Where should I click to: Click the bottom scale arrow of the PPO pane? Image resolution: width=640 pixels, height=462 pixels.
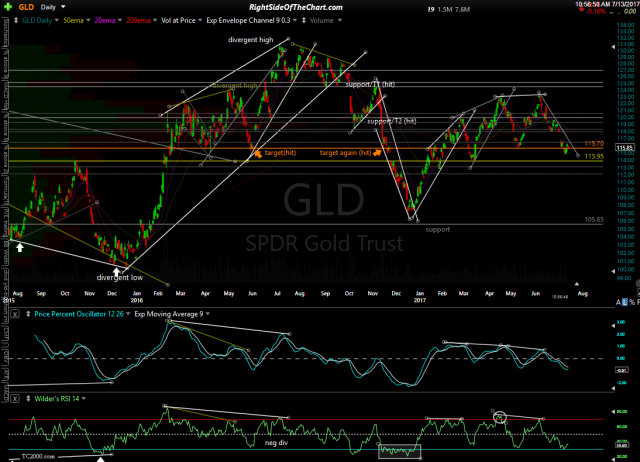[613, 388]
